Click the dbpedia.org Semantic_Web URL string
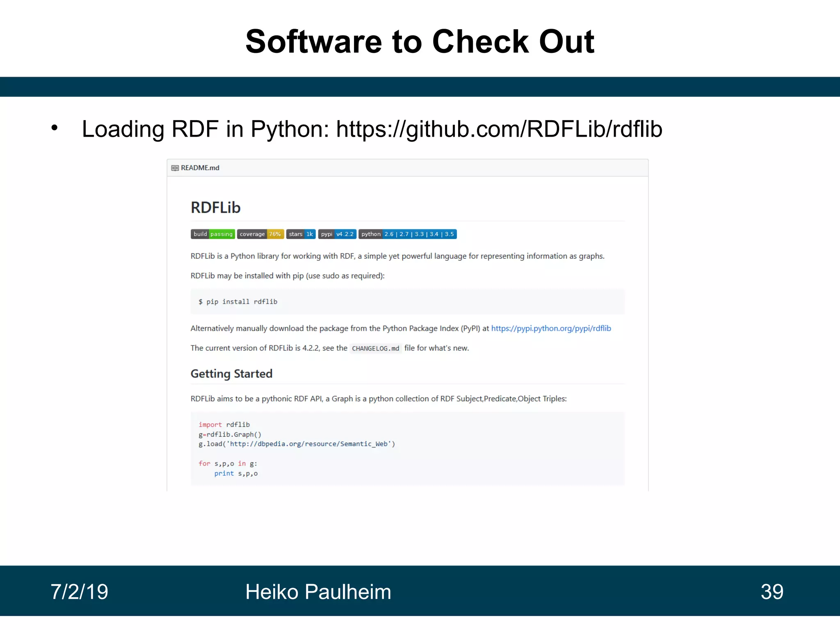Image resolution: width=840 pixels, height=630 pixels. pos(308,444)
